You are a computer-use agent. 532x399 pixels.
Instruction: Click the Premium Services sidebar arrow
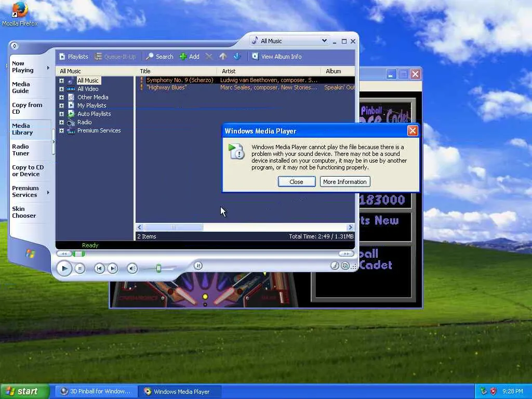tap(48, 192)
